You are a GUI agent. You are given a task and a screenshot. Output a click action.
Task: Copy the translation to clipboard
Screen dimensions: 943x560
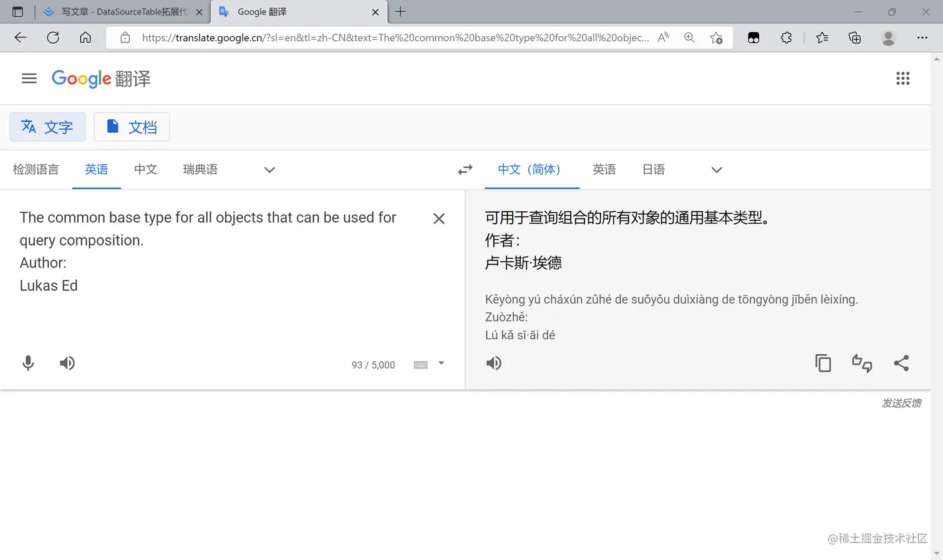point(823,363)
